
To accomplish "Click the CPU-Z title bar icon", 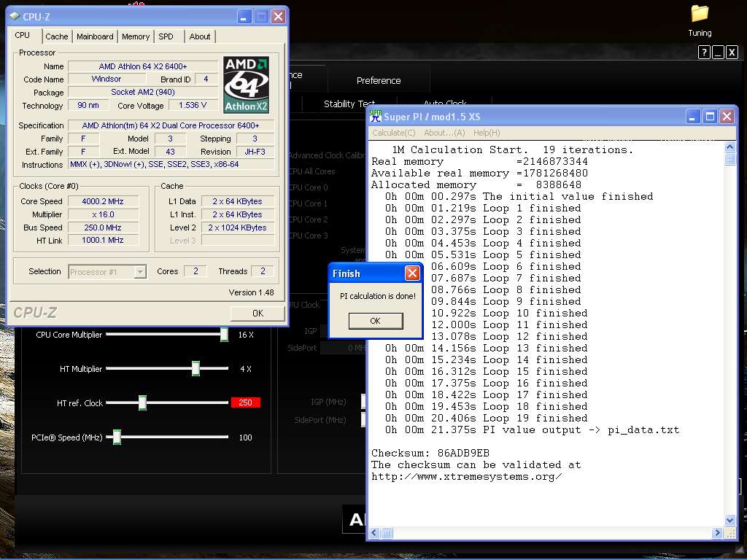I will [15, 17].
